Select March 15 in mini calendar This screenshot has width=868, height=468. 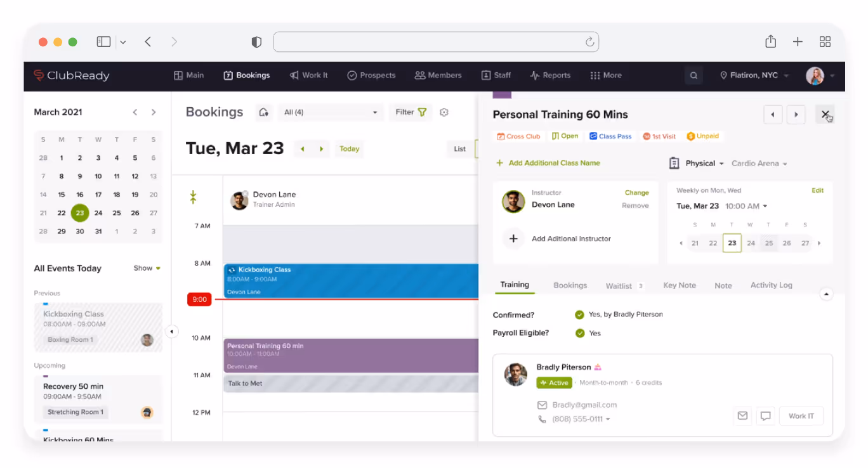tap(62, 195)
